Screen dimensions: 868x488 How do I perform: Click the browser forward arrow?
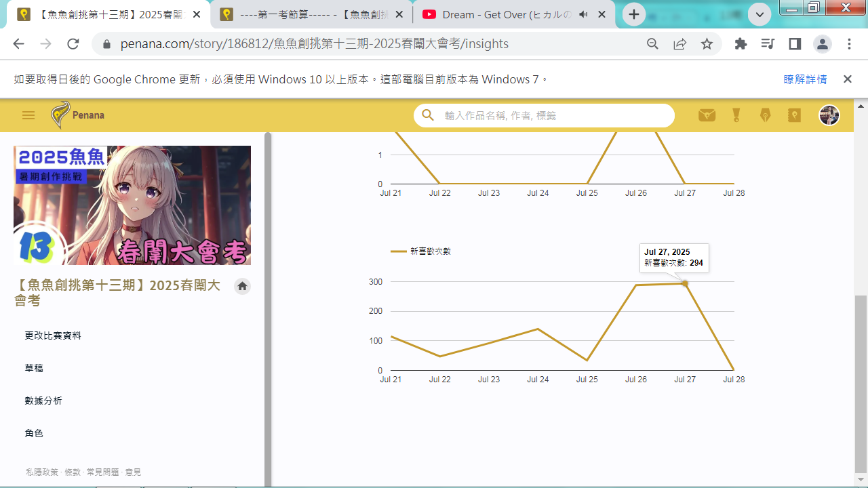(x=45, y=44)
